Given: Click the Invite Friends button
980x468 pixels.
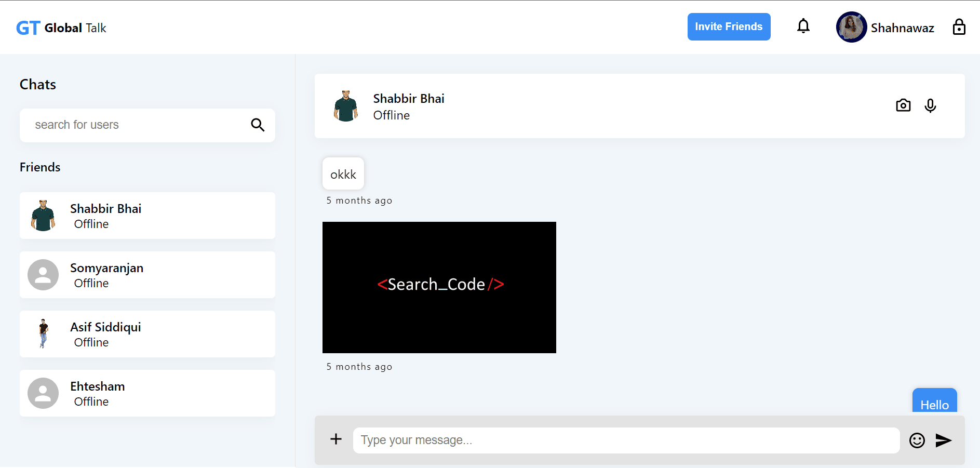Looking at the screenshot, I should pyautogui.click(x=729, y=26).
